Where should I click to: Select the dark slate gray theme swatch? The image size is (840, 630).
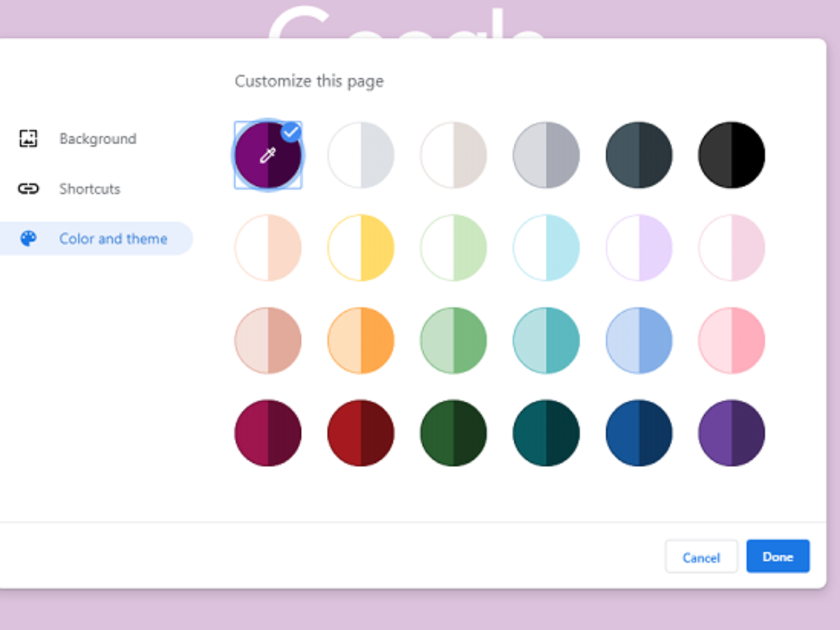(639, 155)
